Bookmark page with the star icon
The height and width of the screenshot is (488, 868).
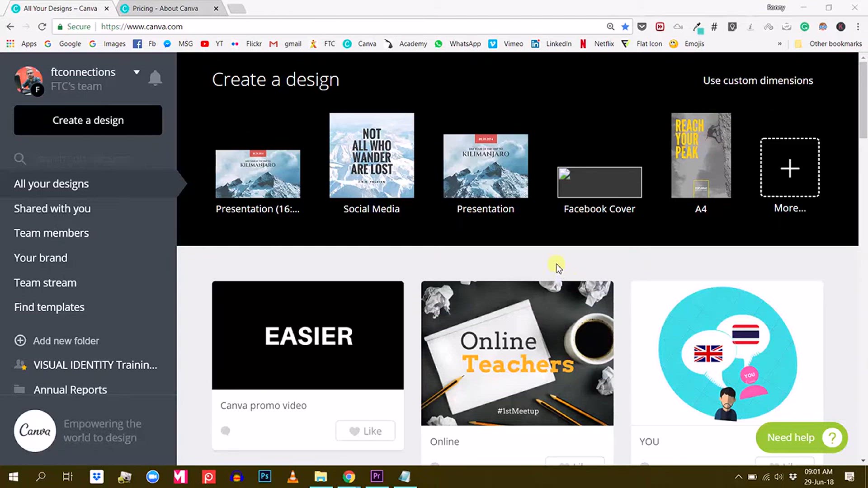click(625, 27)
